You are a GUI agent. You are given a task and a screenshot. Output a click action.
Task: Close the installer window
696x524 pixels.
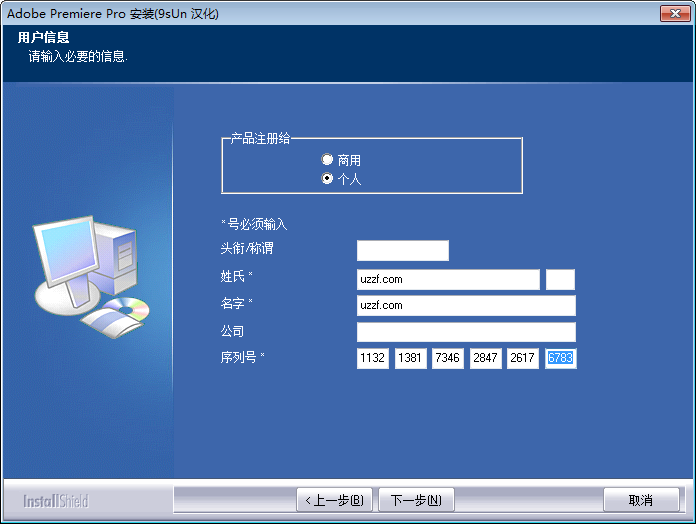[675, 14]
